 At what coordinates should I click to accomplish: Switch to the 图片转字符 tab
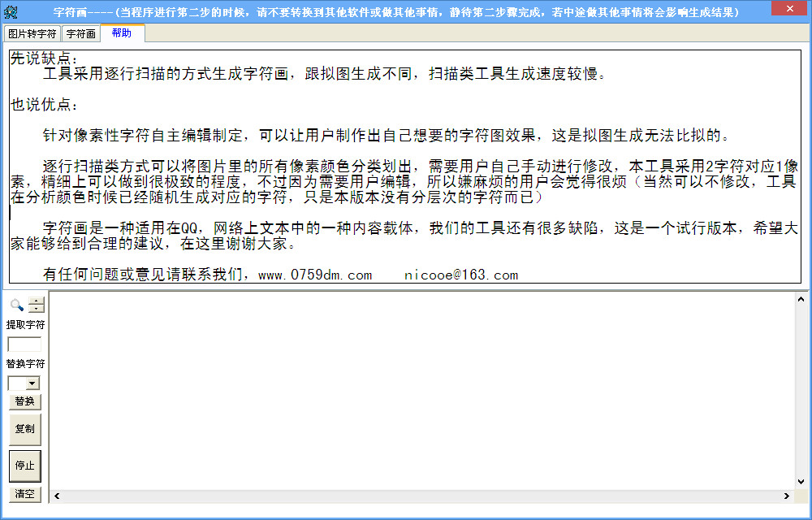coord(31,34)
